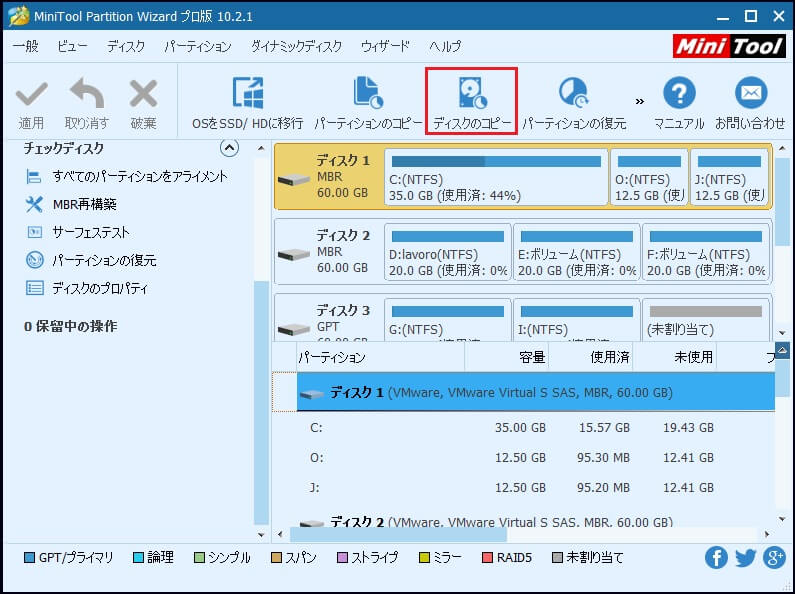795x594 pixels.
Task: Click the 取り消す (Undo) arrow icon
Action: pos(86,95)
